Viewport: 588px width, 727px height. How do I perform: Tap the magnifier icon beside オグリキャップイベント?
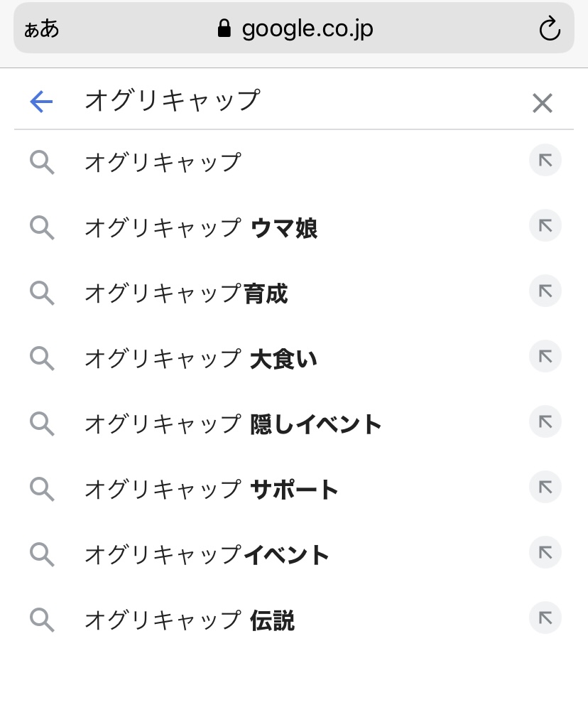coord(42,554)
